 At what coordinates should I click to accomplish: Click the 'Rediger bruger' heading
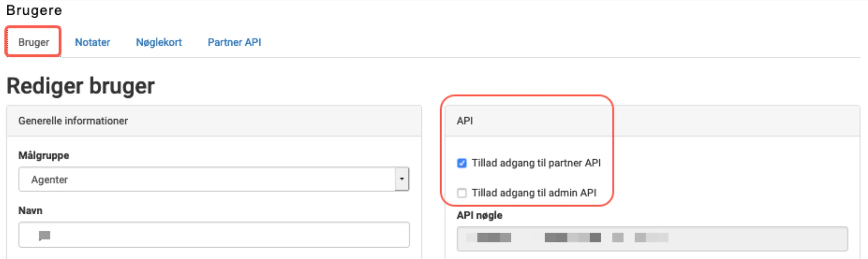pos(81,86)
